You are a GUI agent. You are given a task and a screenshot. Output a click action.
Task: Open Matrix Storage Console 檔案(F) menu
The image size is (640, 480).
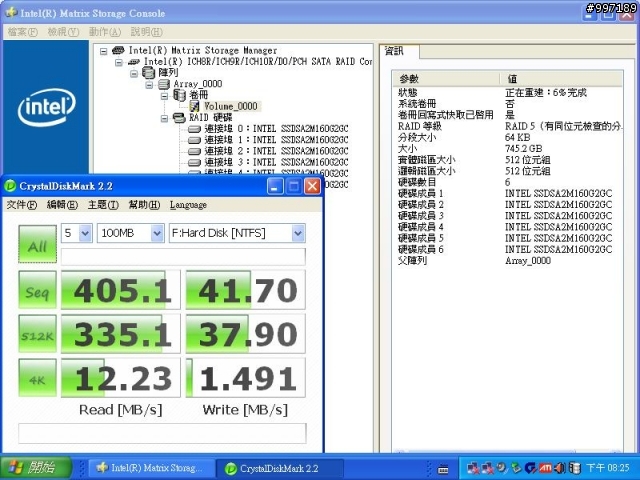(x=22, y=31)
